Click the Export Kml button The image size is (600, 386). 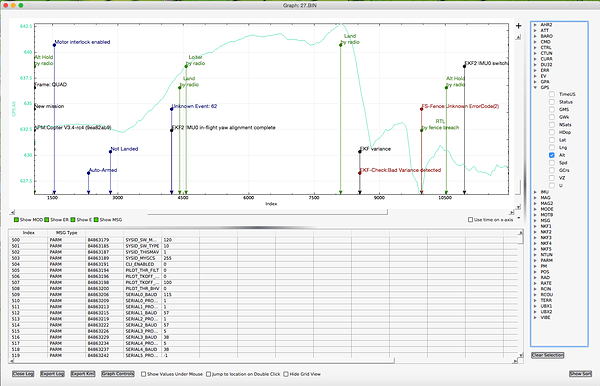[83, 374]
